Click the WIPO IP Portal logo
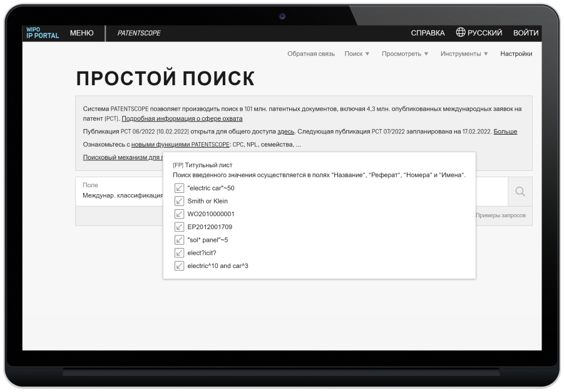This screenshot has height=392, width=564. 43,33
